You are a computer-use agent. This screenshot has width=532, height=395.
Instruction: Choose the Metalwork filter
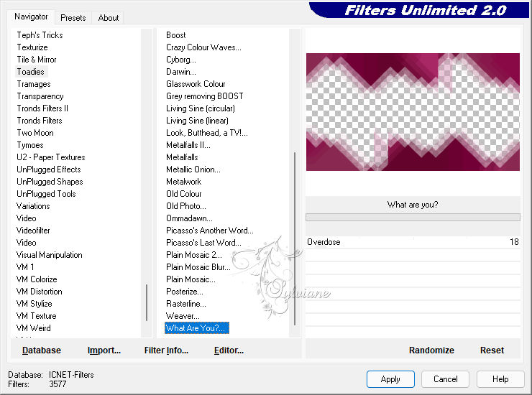pos(183,182)
